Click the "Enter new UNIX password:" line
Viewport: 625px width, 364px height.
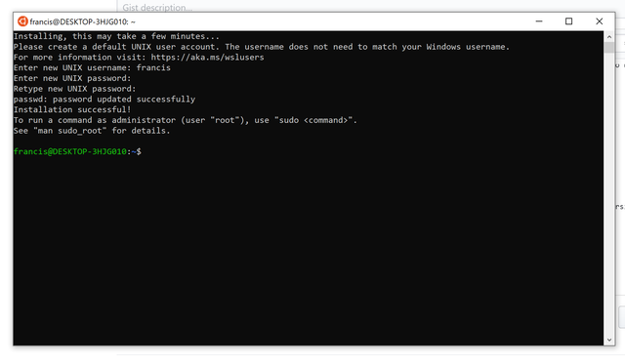coord(72,78)
